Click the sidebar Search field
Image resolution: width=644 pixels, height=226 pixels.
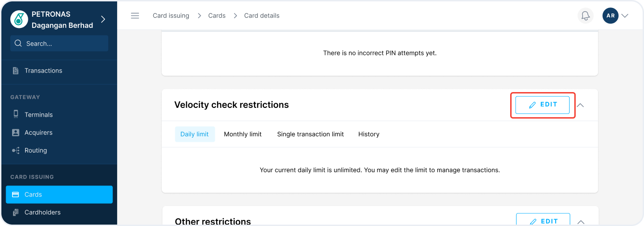tap(59, 44)
